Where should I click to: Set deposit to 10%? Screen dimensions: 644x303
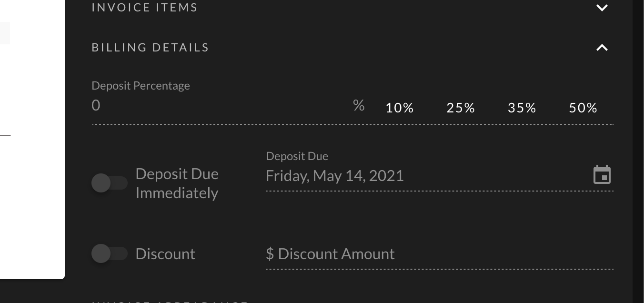400,108
